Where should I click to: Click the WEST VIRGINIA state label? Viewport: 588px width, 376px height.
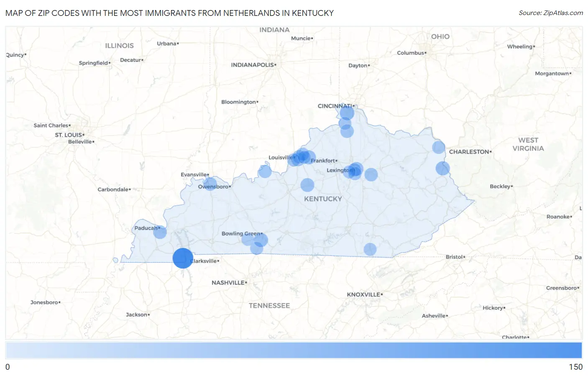(x=528, y=144)
